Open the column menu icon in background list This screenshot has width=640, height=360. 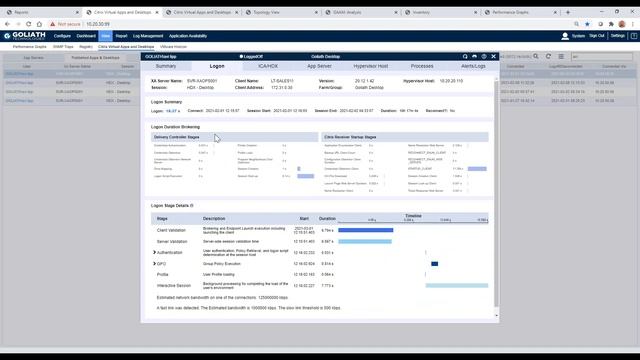pyautogui.click(x=561, y=56)
